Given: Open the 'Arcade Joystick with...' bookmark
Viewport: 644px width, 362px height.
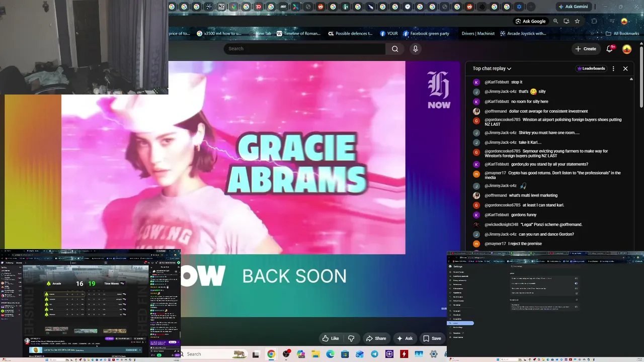Looking at the screenshot, I should click(523, 34).
